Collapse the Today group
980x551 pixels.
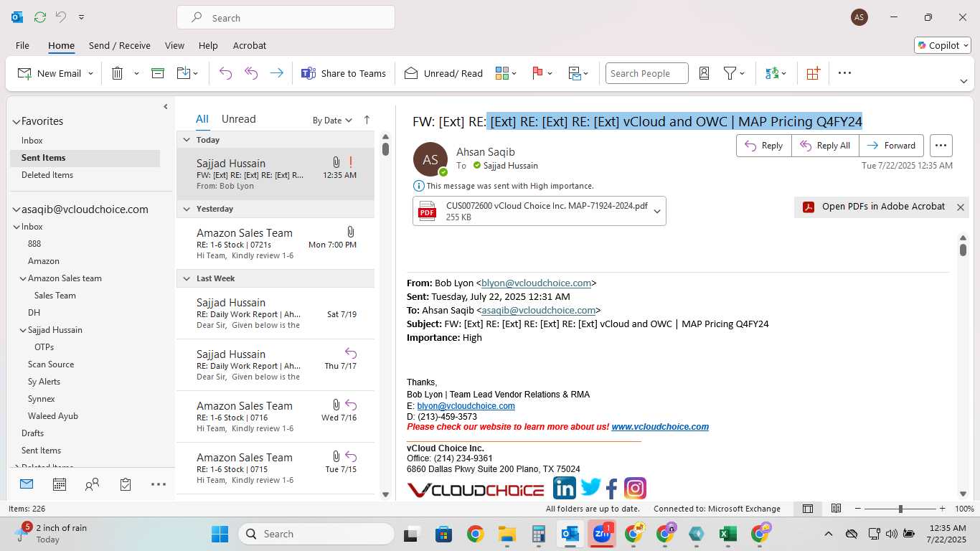click(187, 140)
